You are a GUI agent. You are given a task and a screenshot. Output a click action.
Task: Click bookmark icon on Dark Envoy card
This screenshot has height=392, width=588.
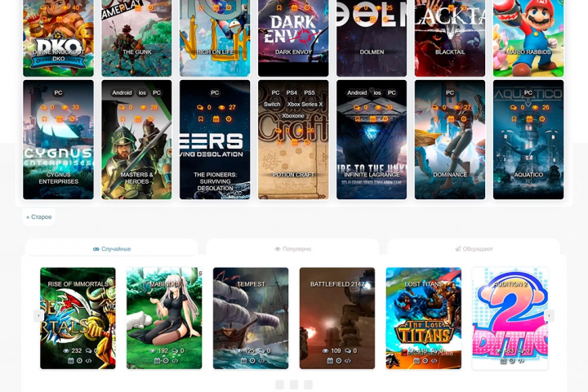click(x=279, y=8)
